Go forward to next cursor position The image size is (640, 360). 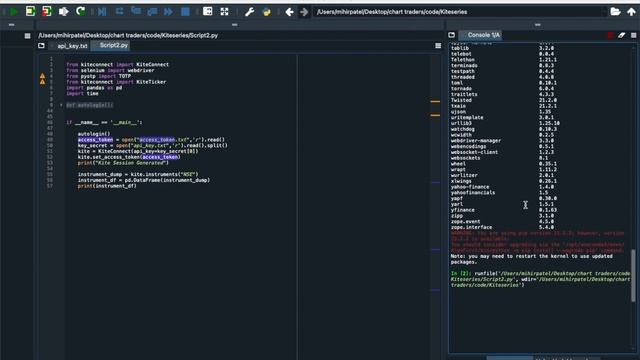click(x=304, y=12)
